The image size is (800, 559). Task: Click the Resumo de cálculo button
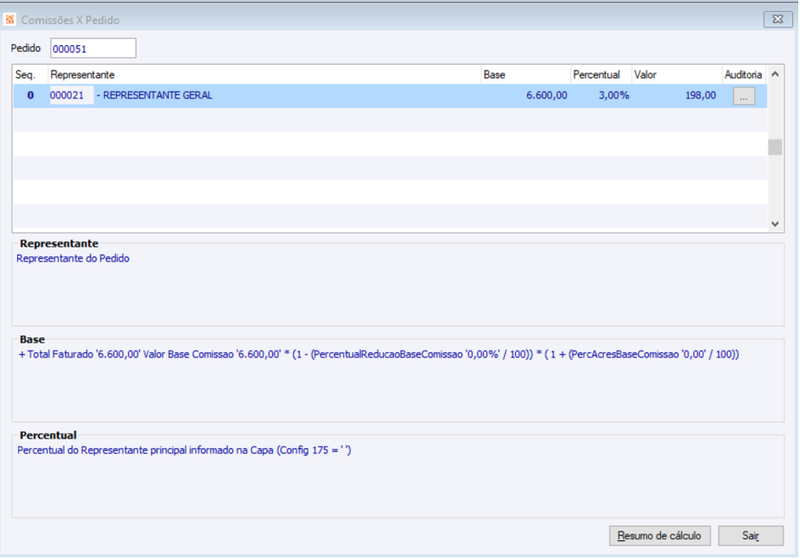(x=659, y=536)
